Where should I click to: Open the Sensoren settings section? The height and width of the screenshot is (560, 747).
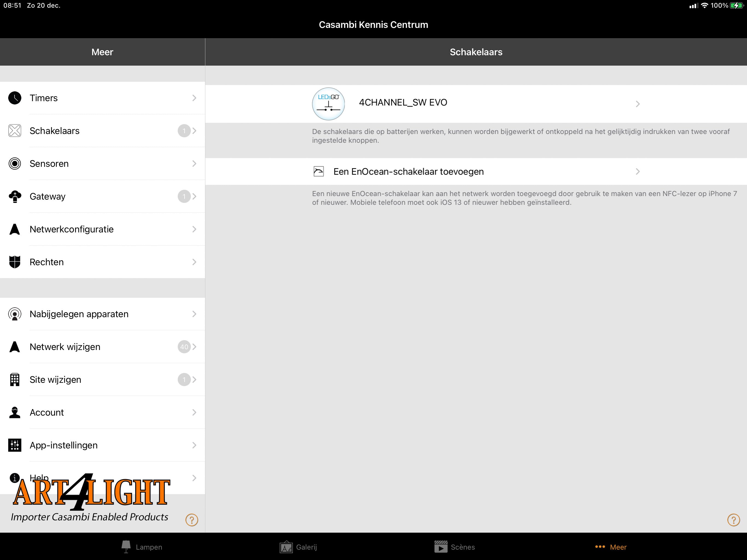click(102, 164)
